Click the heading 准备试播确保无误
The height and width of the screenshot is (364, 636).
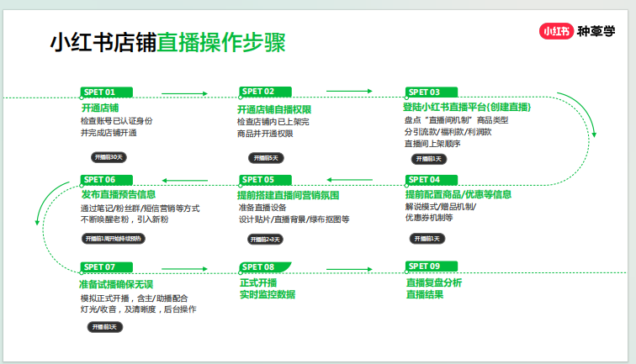pyautogui.click(x=116, y=284)
